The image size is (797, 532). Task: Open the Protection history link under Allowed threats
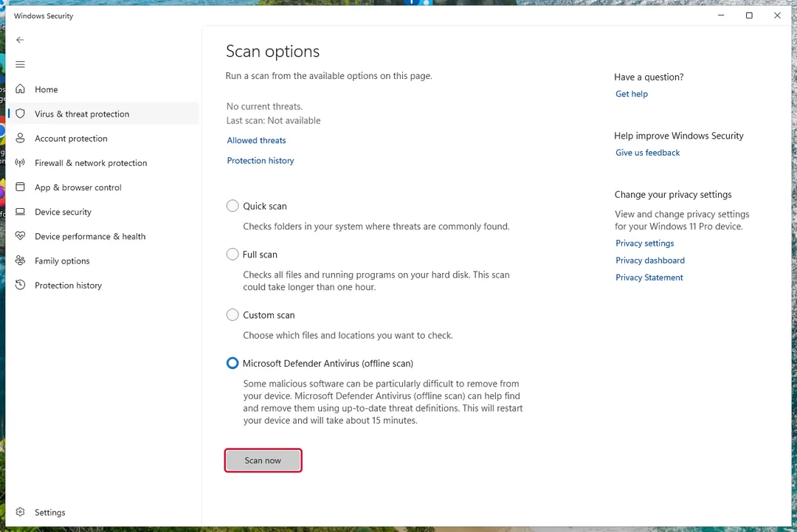point(261,161)
